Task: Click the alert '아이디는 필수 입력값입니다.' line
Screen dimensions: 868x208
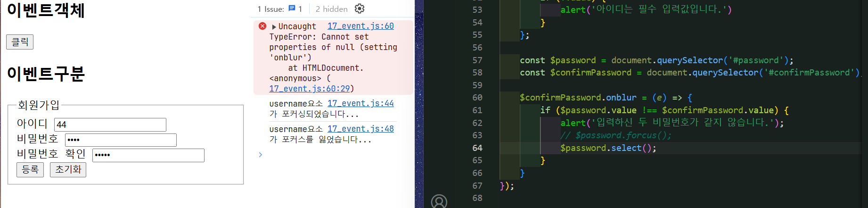Action: pyautogui.click(x=646, y=9)
